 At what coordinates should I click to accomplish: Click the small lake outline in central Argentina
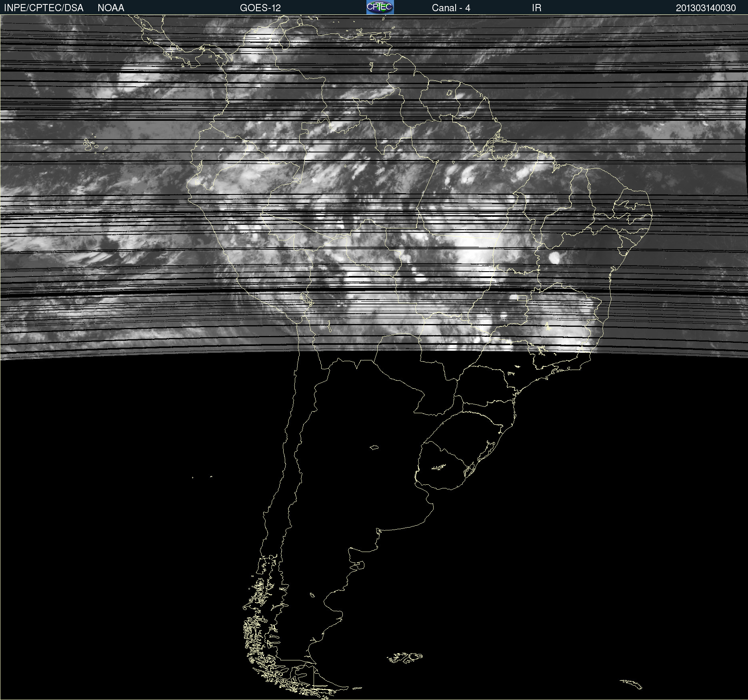point(374,447)
